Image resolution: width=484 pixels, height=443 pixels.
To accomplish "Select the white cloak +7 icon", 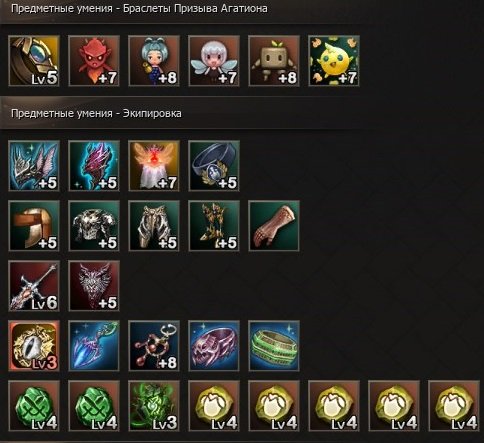I will [x=154, y=166].
